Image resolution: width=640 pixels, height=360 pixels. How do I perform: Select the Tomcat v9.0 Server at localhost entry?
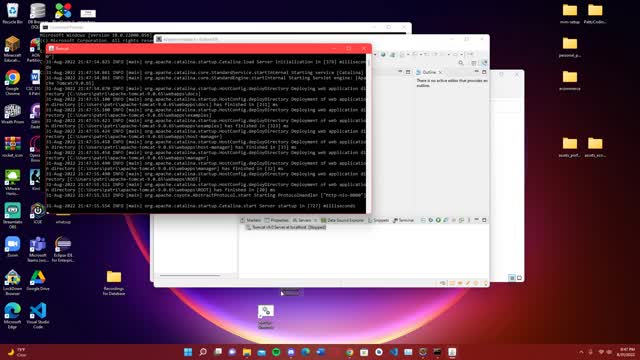click(286, 227)
